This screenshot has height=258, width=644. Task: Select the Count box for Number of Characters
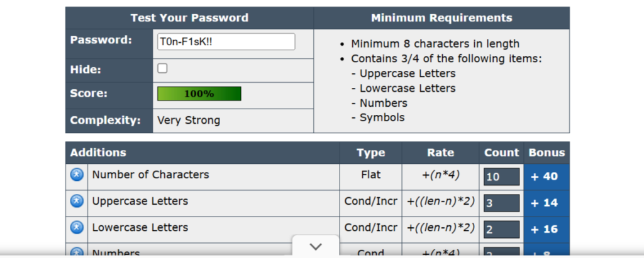pos(501,176)
